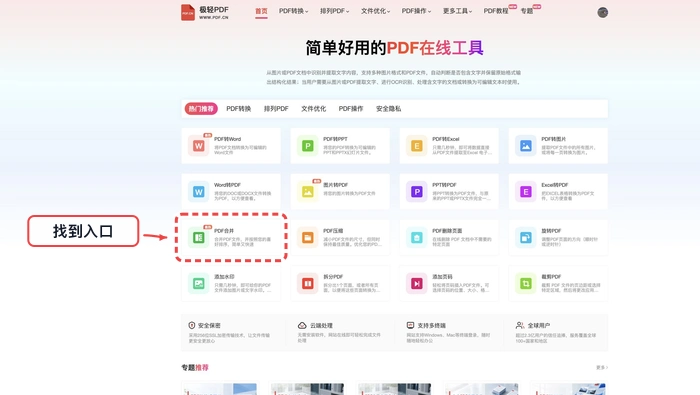Switch to the 文件优化 category tab
700x395 pixels.
click(x=313, y=108)
